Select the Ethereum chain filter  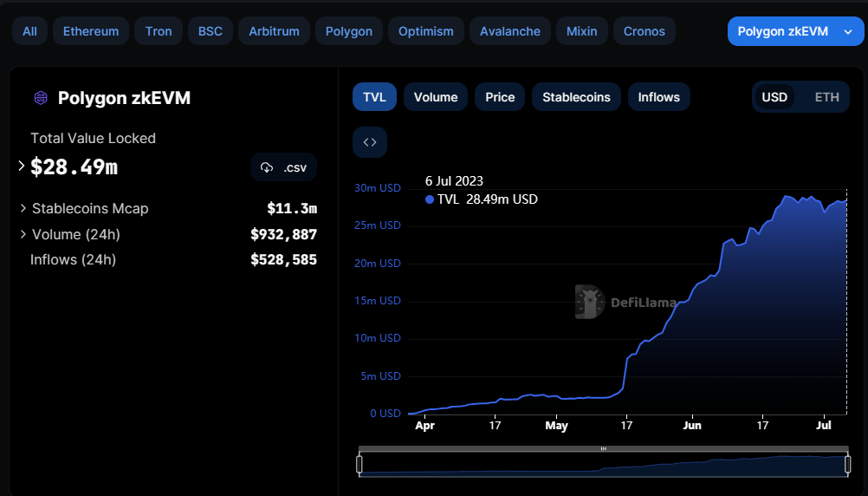coord(91,31)
